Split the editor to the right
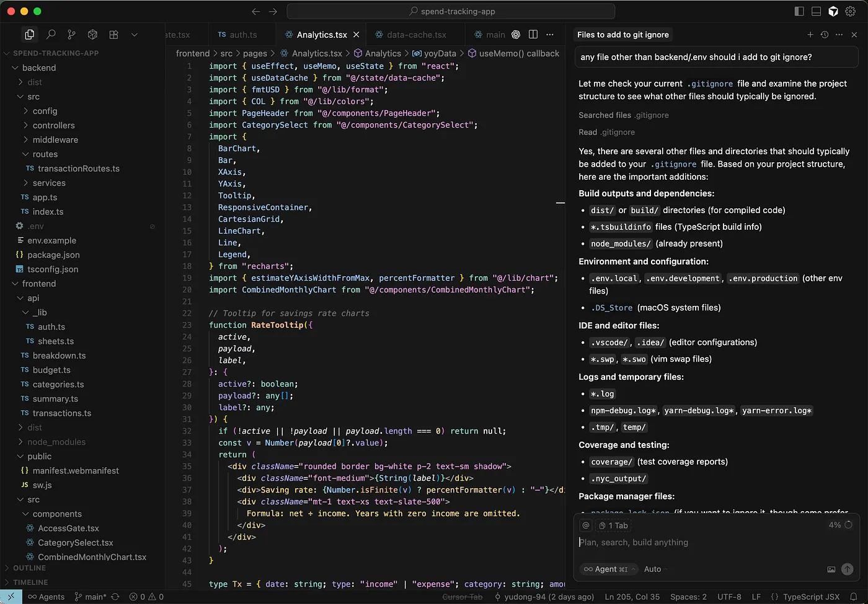 coord(533,35)
